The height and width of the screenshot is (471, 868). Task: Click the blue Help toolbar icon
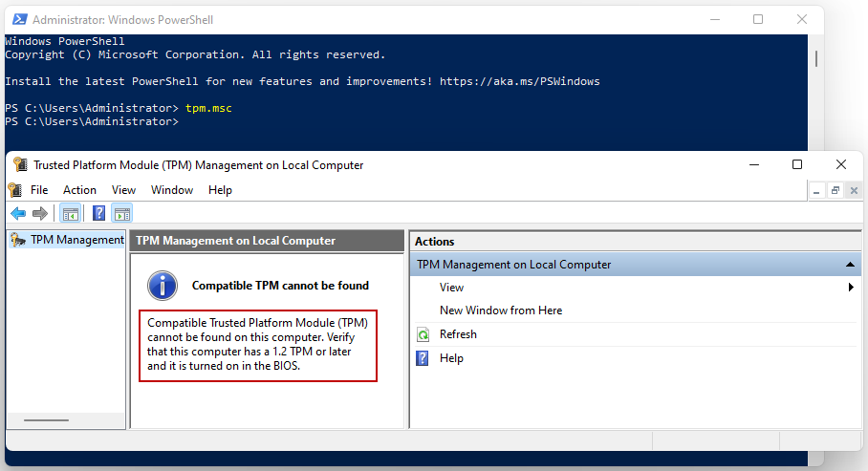click(99, 213)
